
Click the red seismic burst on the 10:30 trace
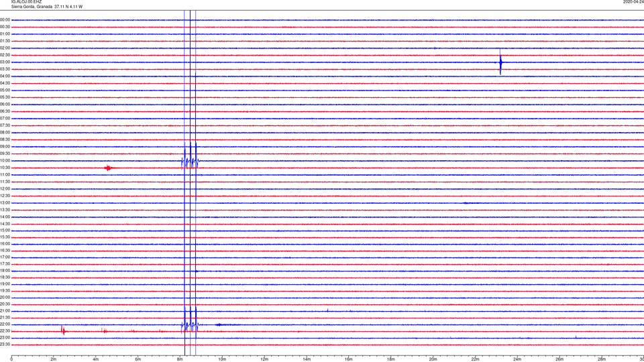click(109, 168)
